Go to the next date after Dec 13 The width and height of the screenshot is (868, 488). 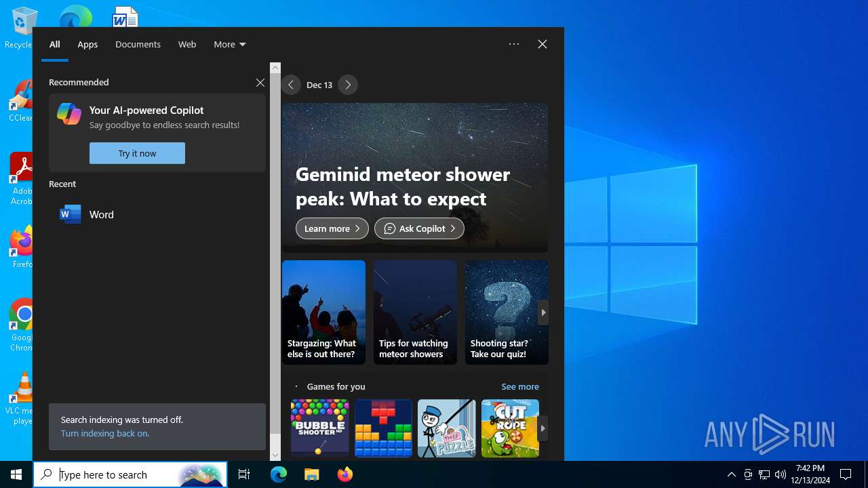click(348, 85)
